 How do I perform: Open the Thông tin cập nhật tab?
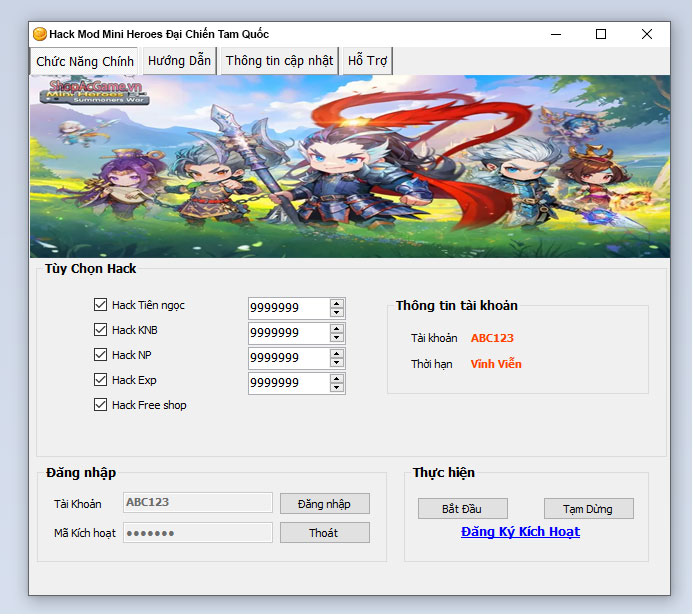279,61
